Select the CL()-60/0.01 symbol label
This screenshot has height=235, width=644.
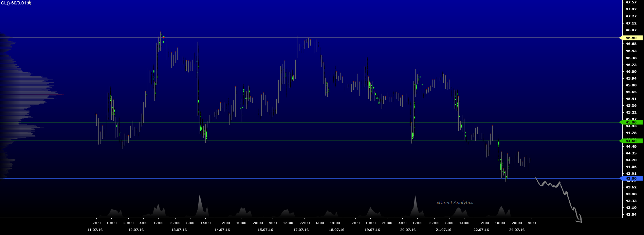tap(14, 3)
